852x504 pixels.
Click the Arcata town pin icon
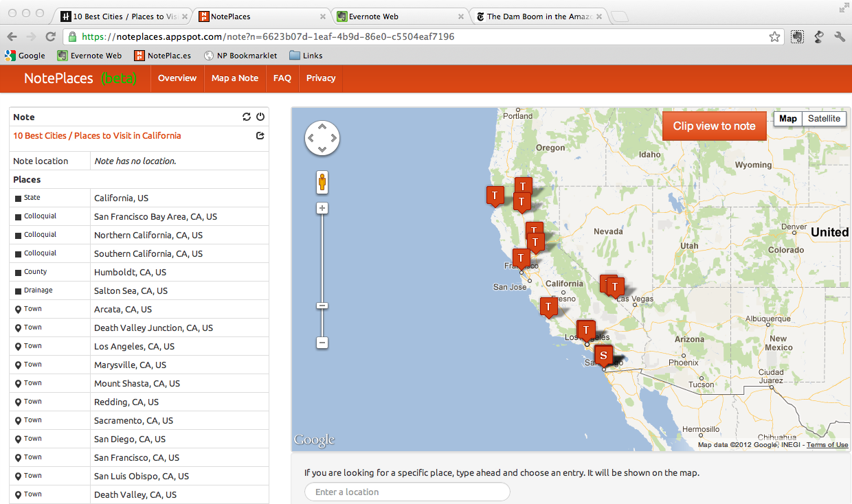tap(19, 310)
